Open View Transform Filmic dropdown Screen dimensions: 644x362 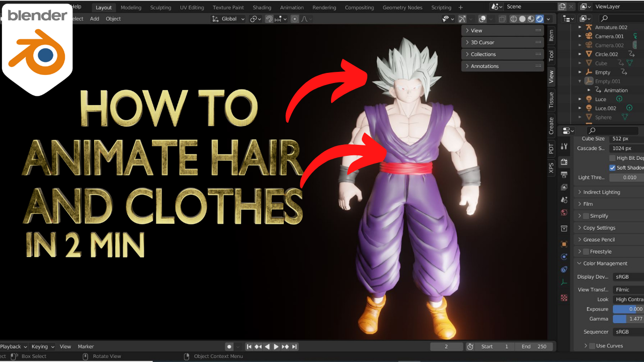point(628,290)
